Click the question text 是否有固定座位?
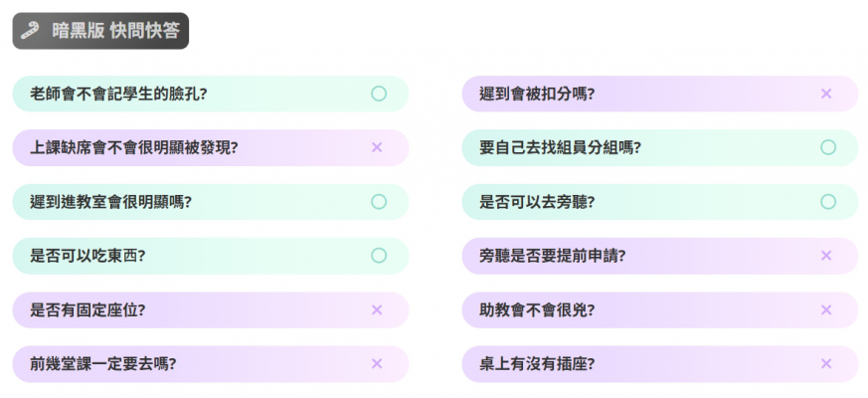This screenshot has width=868, height=398. (x=88, y=310)
